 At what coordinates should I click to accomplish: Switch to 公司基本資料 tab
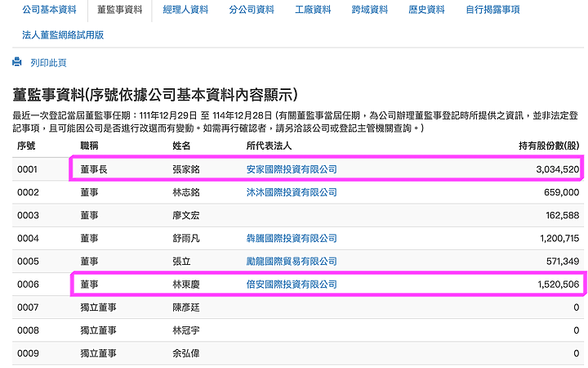click(49, 10)
